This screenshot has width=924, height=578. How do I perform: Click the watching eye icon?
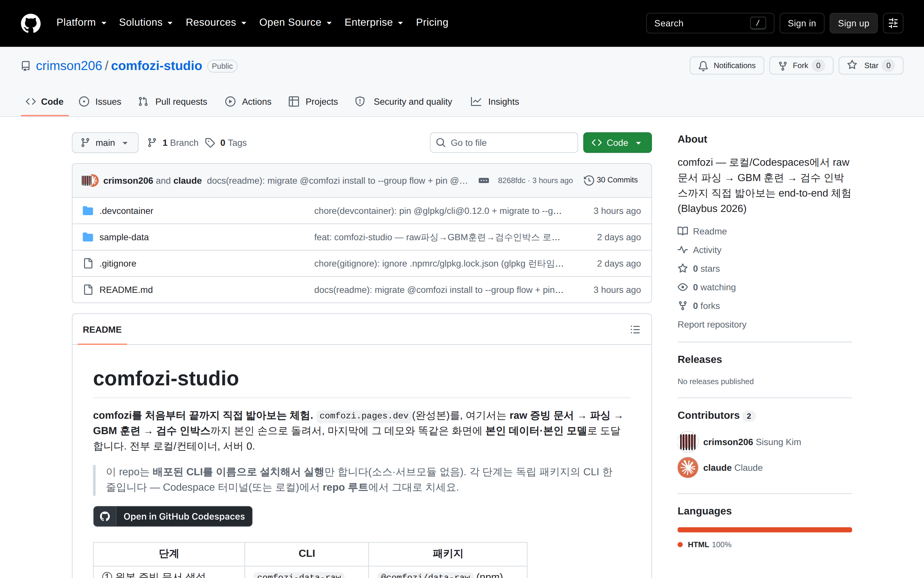(683, 287)
